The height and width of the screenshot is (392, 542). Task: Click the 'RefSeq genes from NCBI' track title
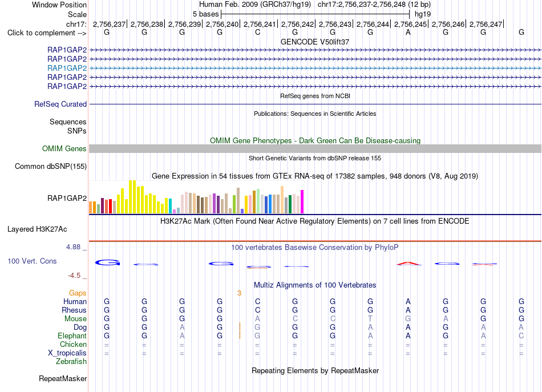pos(316,96)
